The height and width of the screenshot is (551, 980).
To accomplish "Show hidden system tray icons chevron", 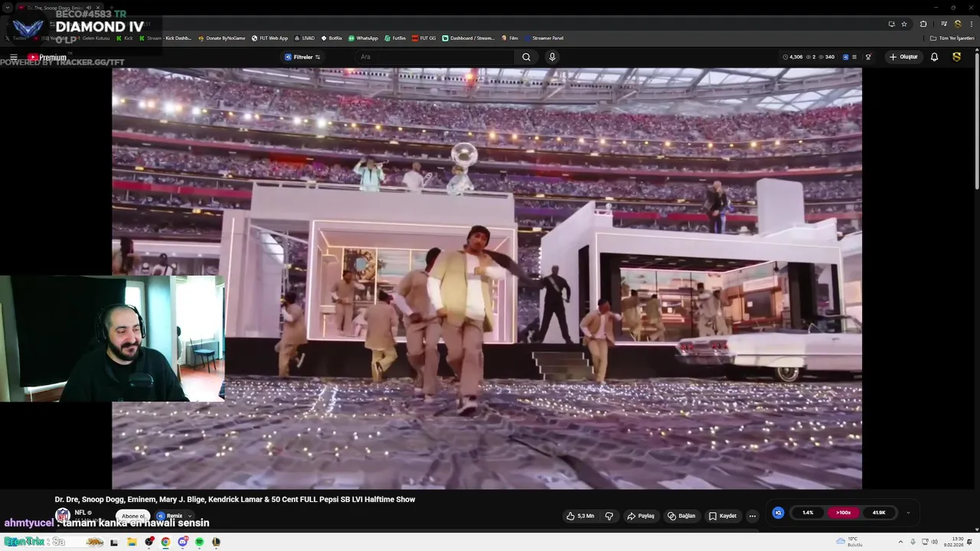I will tap(901, 542).
